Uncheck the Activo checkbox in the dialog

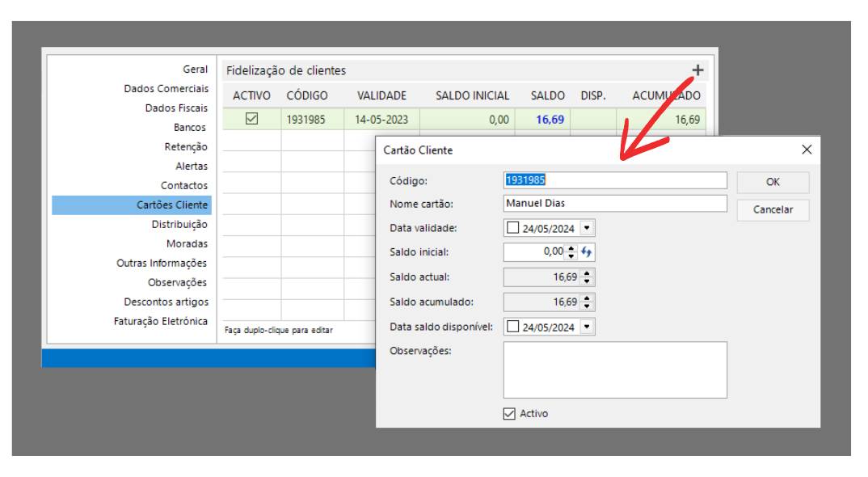click(x=509, y=413)
